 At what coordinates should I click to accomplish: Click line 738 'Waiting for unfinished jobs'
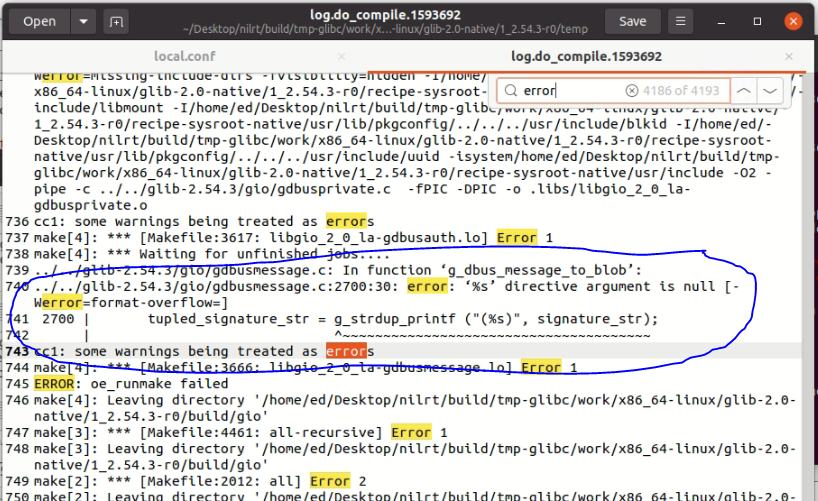tap(264, 254)
